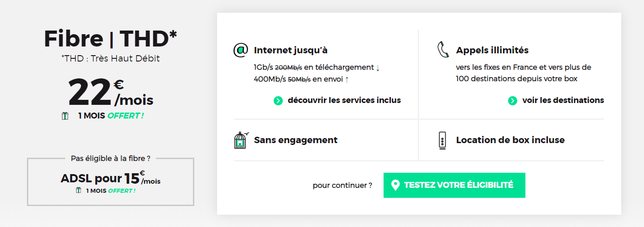This screenshot has height=227, width=644.
Task: Click green arrow beside découvrir les services
Action: click(278, 101)
